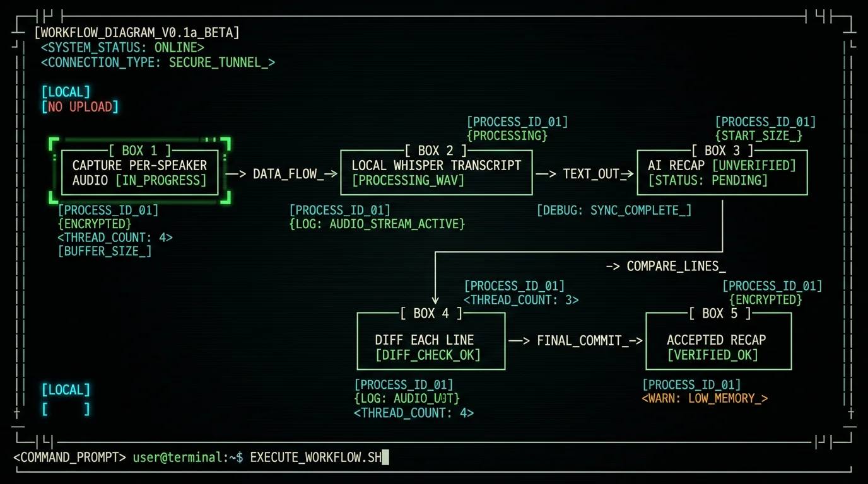868x484 pixels.
Task: Click the {ENCRYPTED} tag under Box 1
Action: [95, 224]
